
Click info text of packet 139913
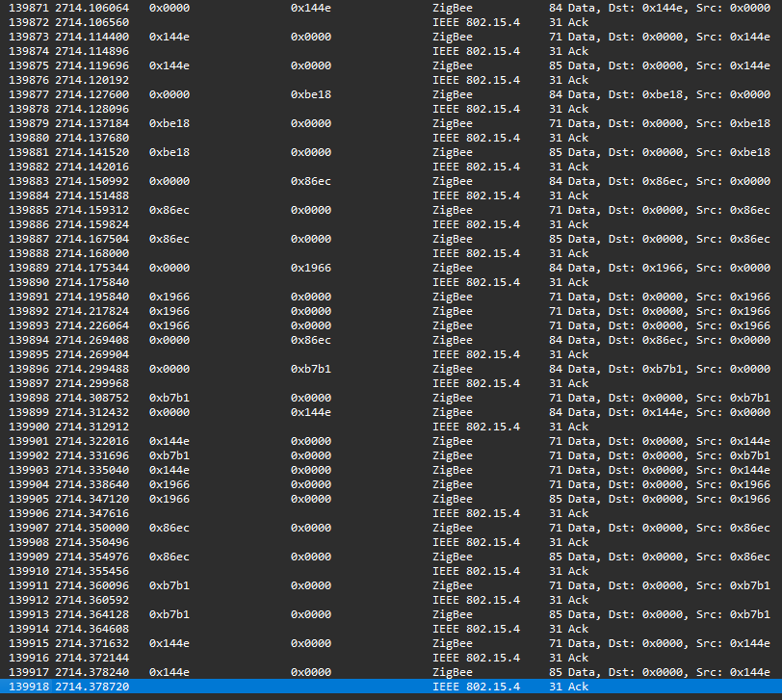pyautogui.click(x=668, y=615)
